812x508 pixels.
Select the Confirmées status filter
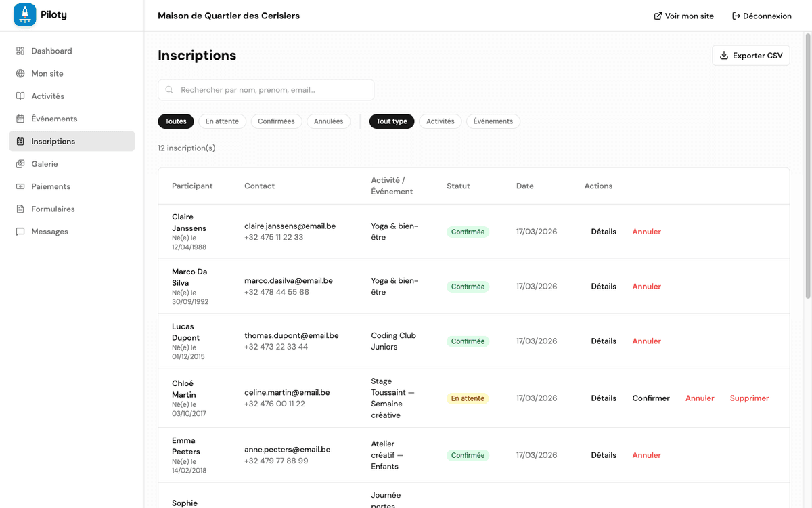click(276, 121)
